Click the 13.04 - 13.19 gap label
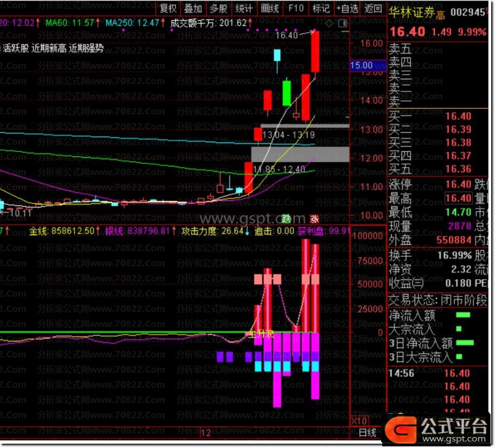This screenshot has height=448, width=496. click(x=288, y=135)
